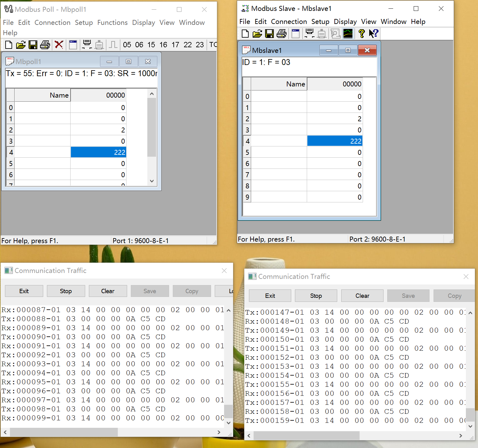This screenshot has width=478, height=448.
Task: Click left traffic window vertical scroll up arrow
Action: coord(228,310)
